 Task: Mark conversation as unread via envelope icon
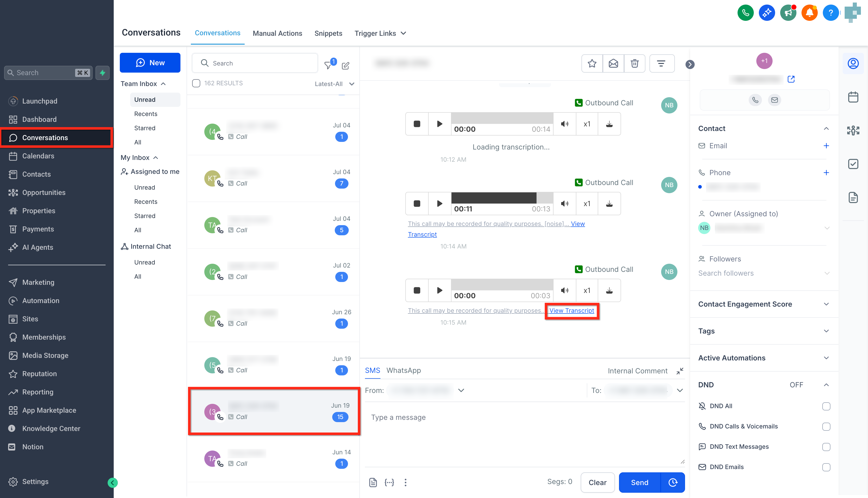[x=613, y=63]
